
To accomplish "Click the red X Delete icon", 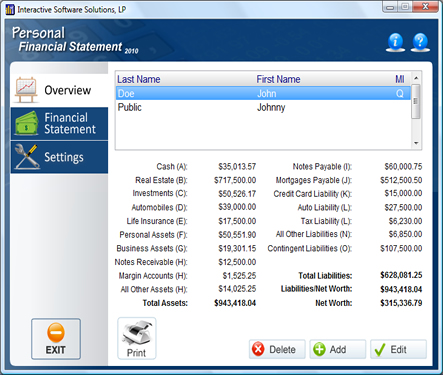I will [x=258, y=349].
